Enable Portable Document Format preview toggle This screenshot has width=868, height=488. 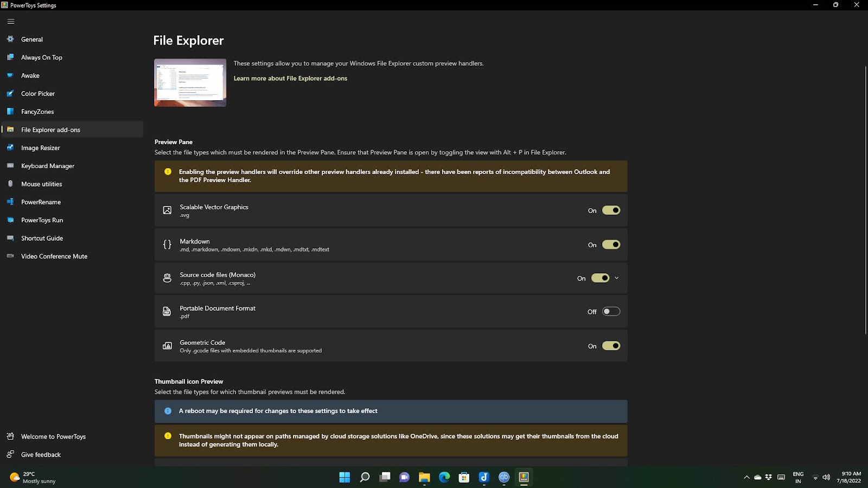pyautogui.click(x=611, y=312)
